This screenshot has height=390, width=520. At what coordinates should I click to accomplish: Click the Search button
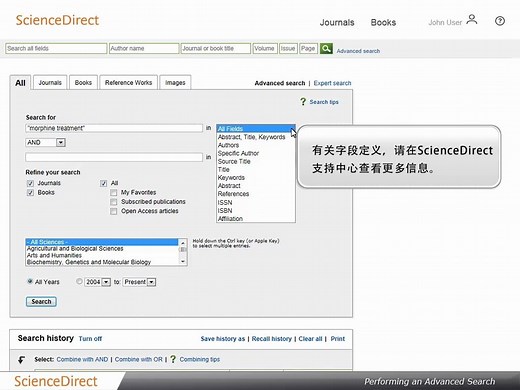41,302
